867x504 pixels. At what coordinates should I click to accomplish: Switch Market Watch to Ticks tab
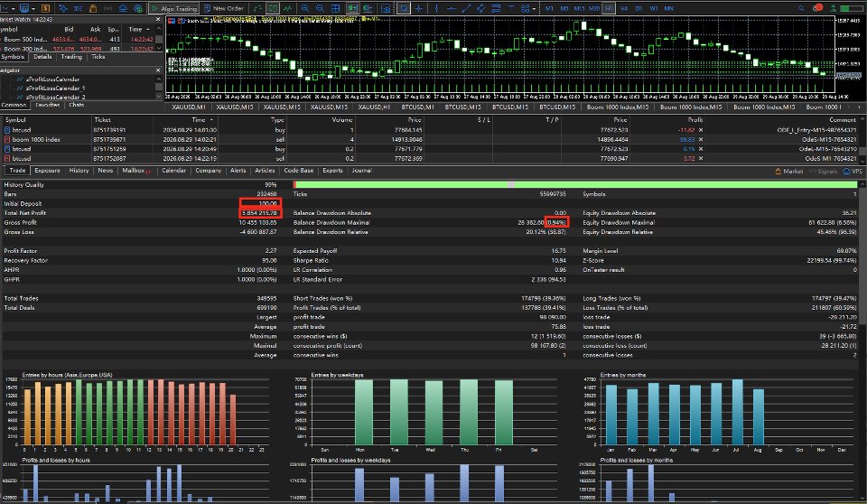click(98, 56)
